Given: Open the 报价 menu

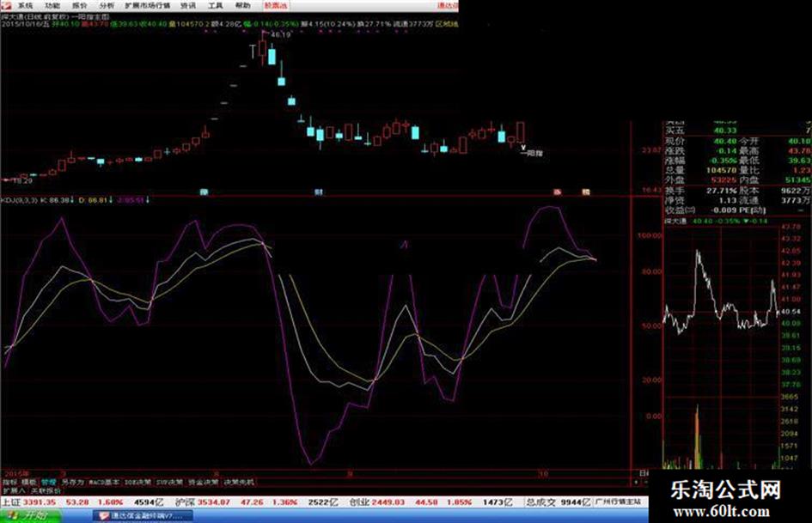Looking at the screenshot, I should [79, 6].
